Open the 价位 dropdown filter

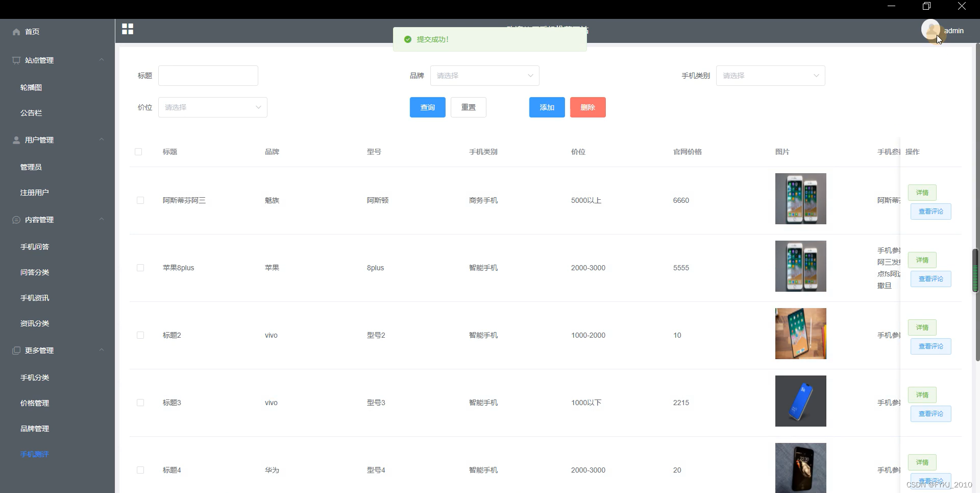pos(213,107)
